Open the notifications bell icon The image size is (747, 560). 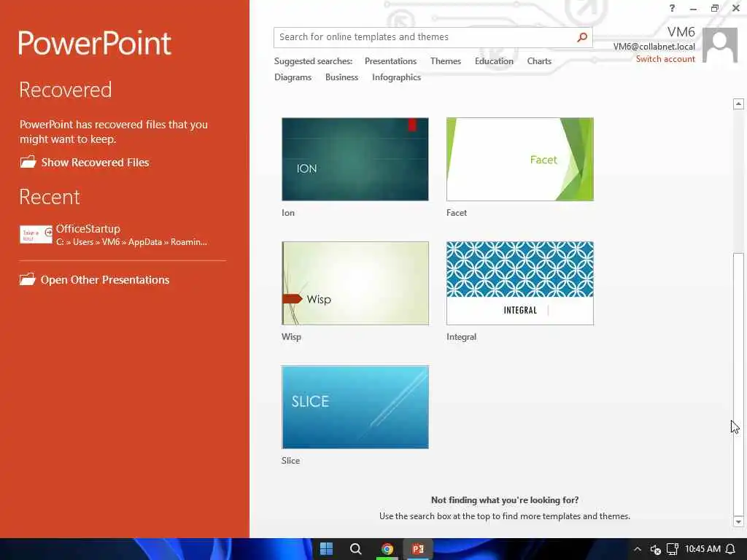(x=729, y=549)
